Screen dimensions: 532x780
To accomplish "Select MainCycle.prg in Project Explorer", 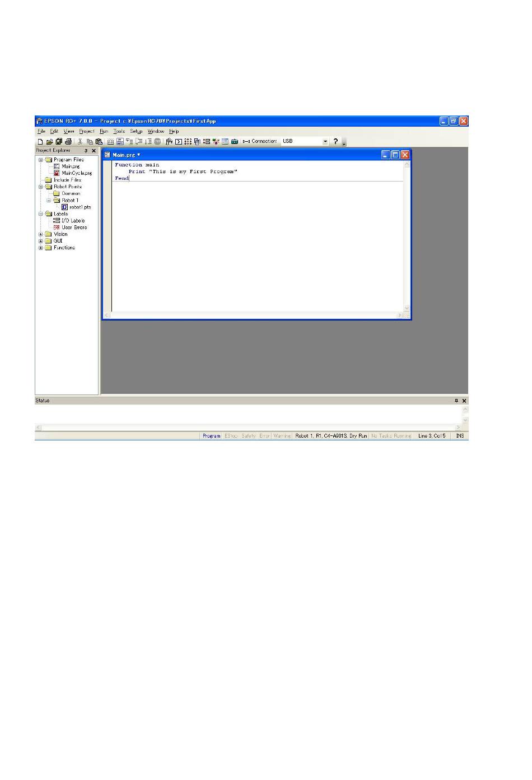I will 77,173.
